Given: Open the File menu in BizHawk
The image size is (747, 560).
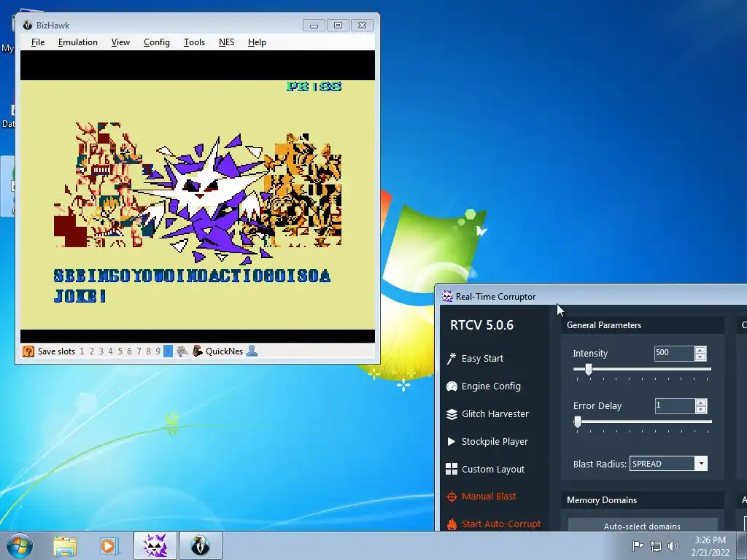Looking at the screenshot, I should (38, 42).
